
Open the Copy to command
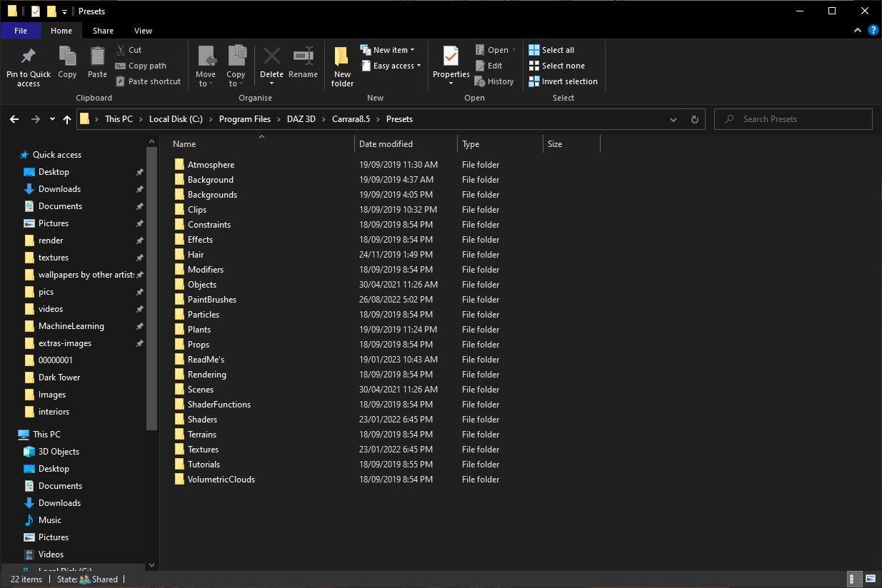pyautogui.click(x=236, y=67)
